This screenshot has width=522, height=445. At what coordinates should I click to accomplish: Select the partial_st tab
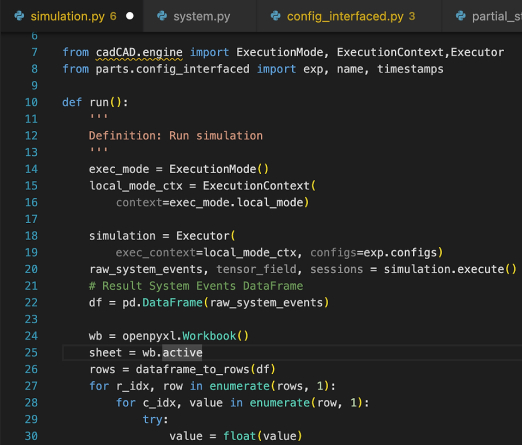point(482,16)
